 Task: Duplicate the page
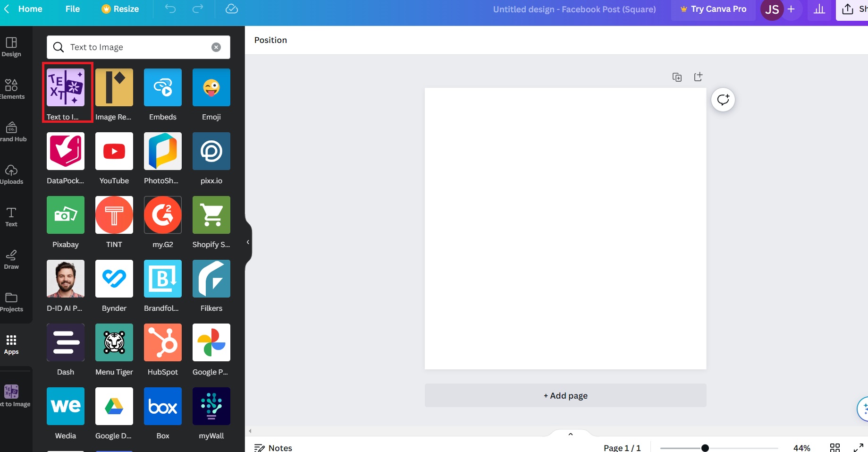coord(677,77)
